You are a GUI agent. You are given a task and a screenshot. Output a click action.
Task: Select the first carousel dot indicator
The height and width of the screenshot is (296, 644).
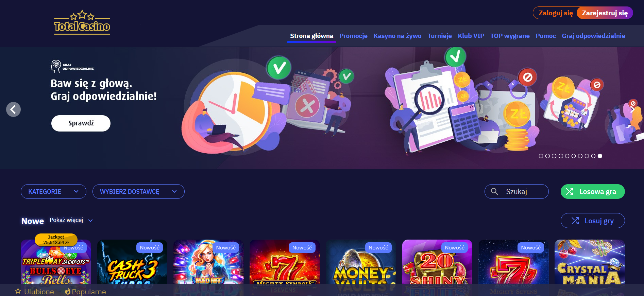(x=541, y=156)
